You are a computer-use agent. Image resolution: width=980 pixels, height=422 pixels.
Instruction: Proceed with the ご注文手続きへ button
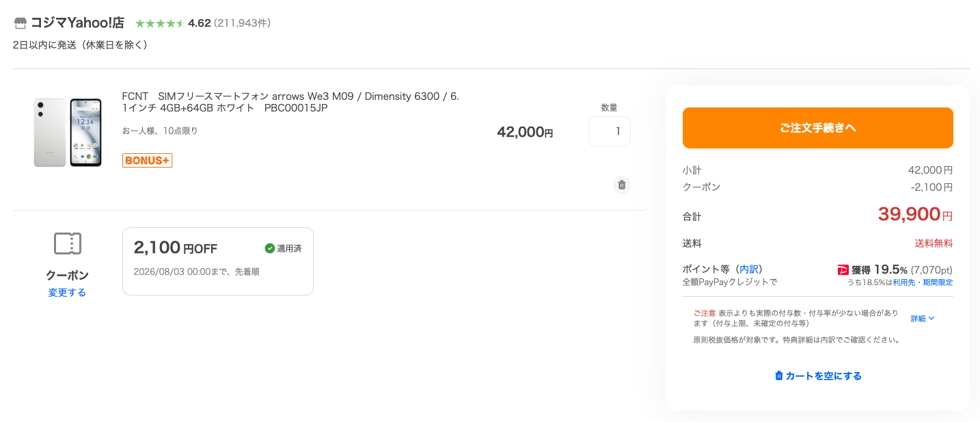[x=817, y=128]
